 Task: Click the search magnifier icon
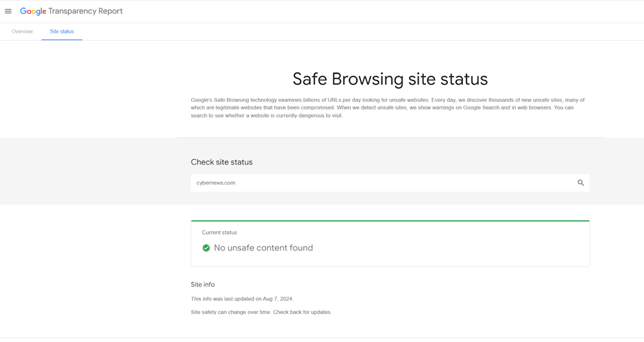click(580, 183)
